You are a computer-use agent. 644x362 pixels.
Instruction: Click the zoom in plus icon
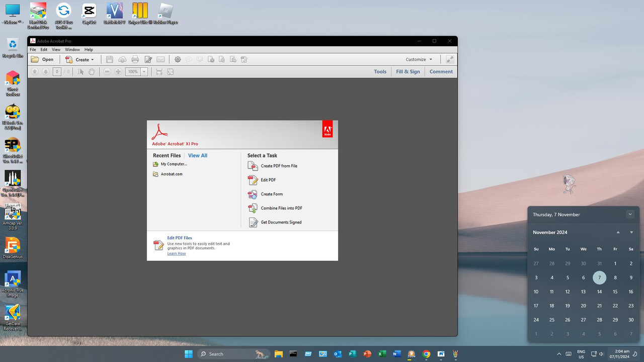pos(118,72)
